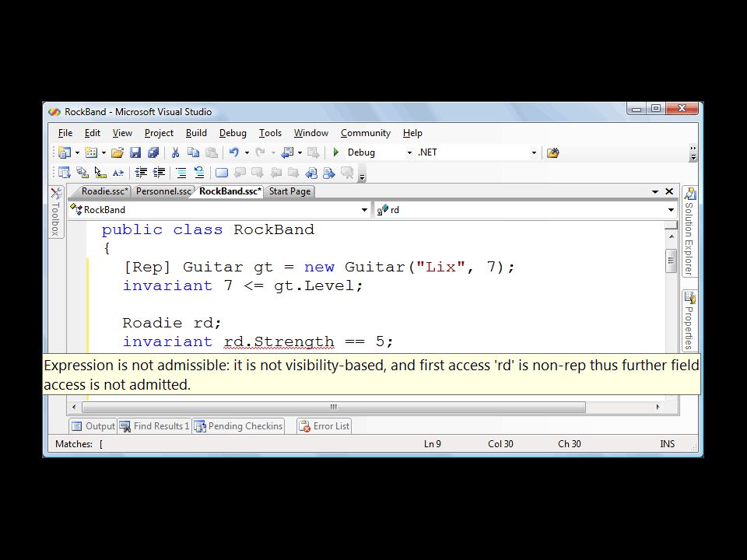Image resolution: width=747 pixels, height=560 pixels.
Task: Open the Edit menu
Action: pyautogui.click(x=93, y=133)
